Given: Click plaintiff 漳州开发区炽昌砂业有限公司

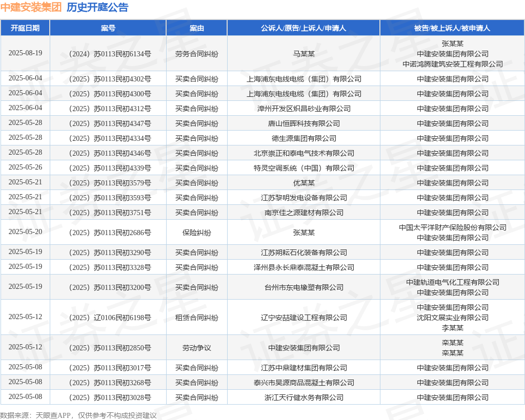Looking at the screenshot, I should coord(304,109).
